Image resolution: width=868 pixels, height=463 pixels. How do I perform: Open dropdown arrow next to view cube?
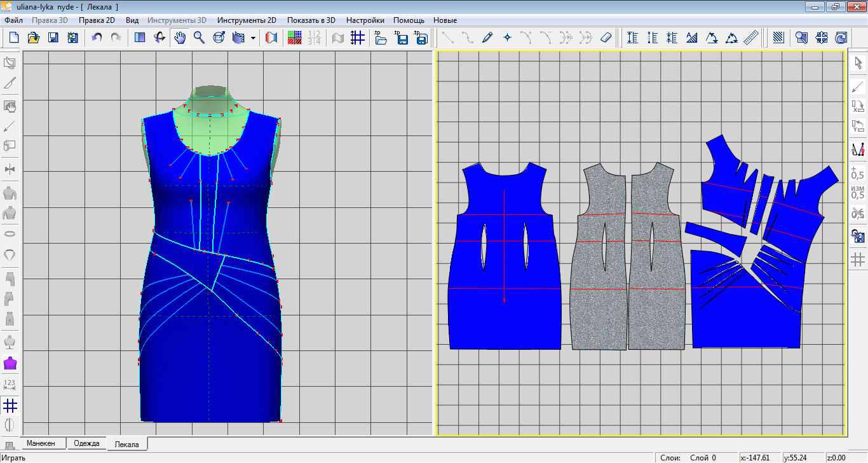[254, 38]
